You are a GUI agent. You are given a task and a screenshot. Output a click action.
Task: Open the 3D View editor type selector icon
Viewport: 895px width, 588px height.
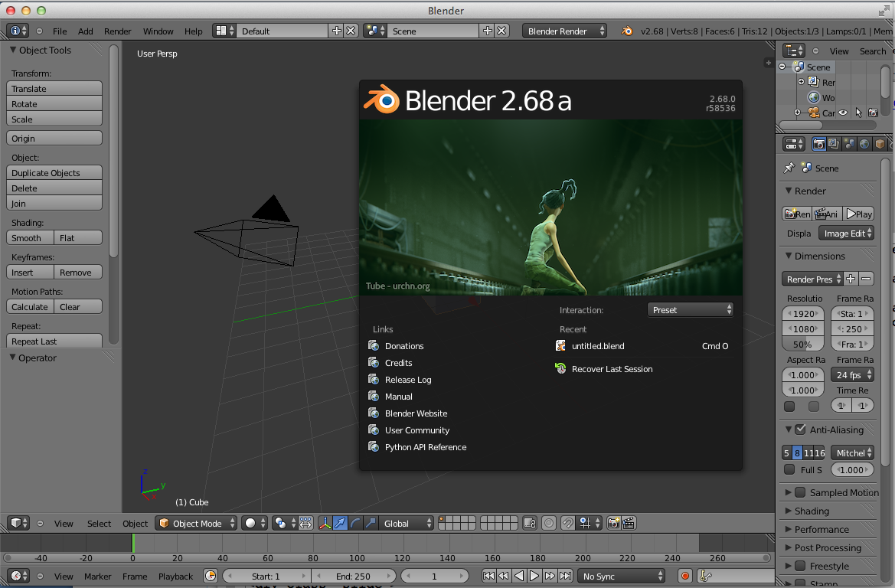(x=18, y=523)
